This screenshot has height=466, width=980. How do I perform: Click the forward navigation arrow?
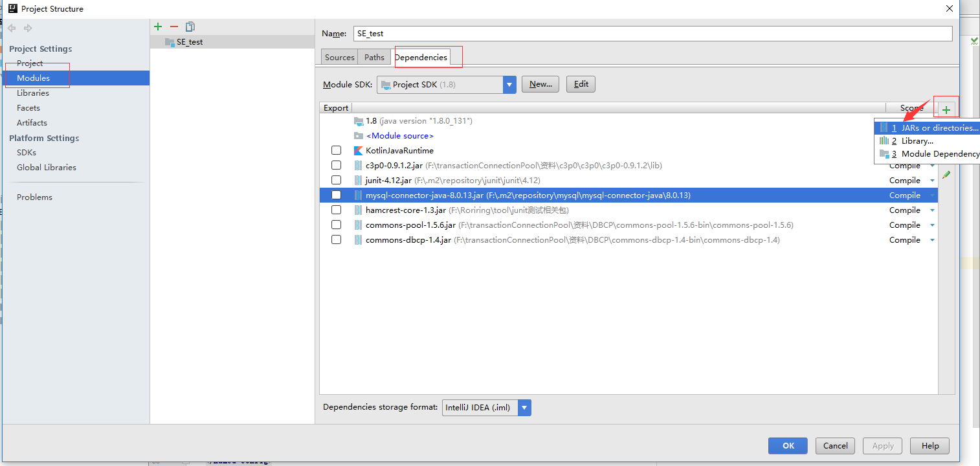click(28, 28)
